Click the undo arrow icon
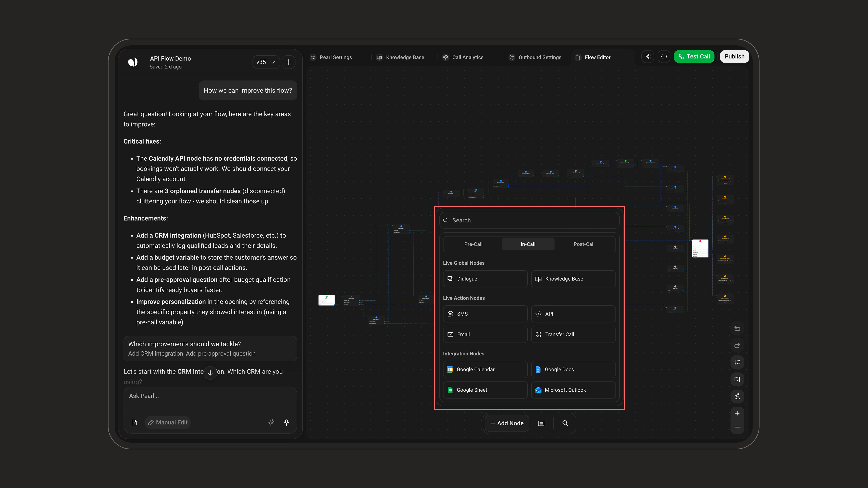Image resolution: width=868 pixels, height=488 pixels. [x=737, y=328]
